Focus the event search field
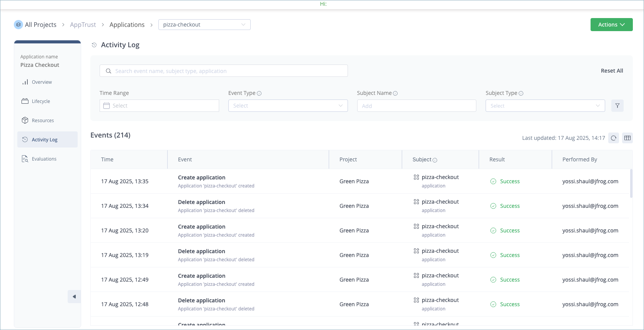The height and width of the screenshot is (330, 644). pyautogui.click(x=224, y=71)
